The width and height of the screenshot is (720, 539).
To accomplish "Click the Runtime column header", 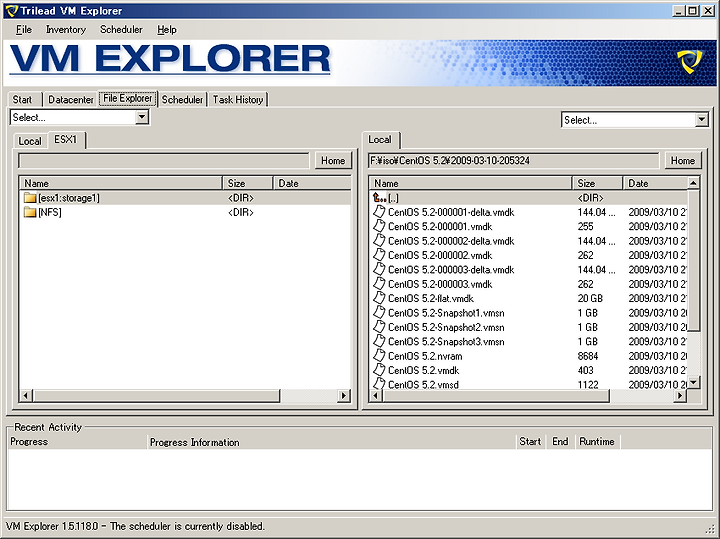I will point(597,442).
